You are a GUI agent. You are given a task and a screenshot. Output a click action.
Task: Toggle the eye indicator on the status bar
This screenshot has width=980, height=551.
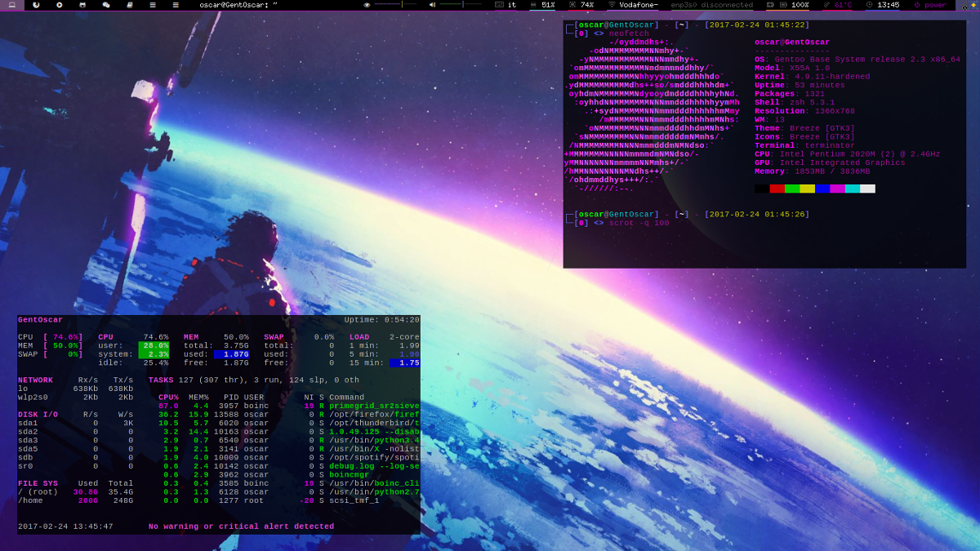click(365, 6)
